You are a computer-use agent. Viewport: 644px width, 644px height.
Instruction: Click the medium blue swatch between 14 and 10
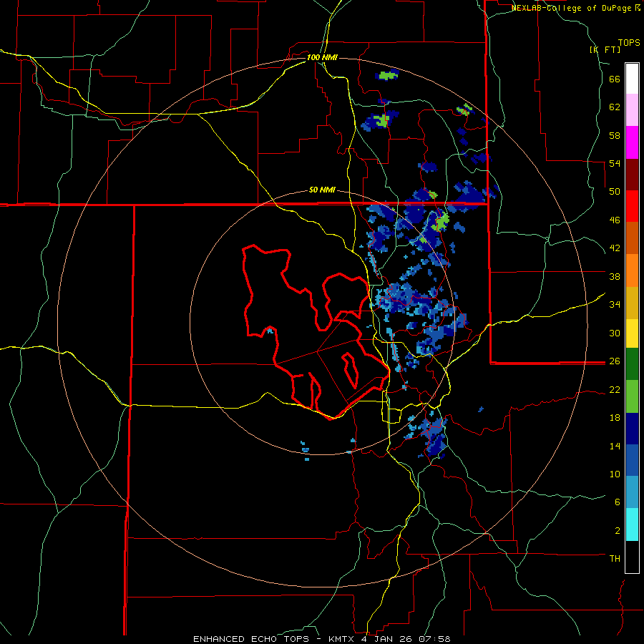[x=632, y=460]
